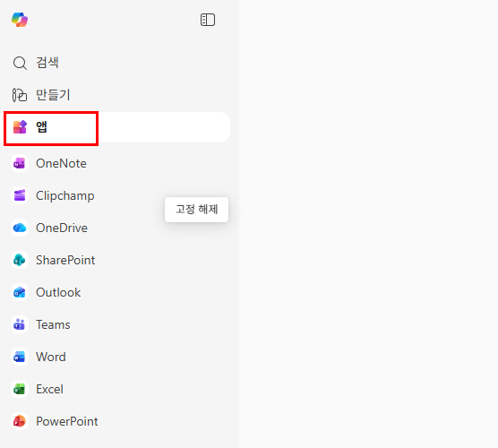Launch the Outlook mail icon
Screen dimensions: 498x448
(x=20, y=292)
